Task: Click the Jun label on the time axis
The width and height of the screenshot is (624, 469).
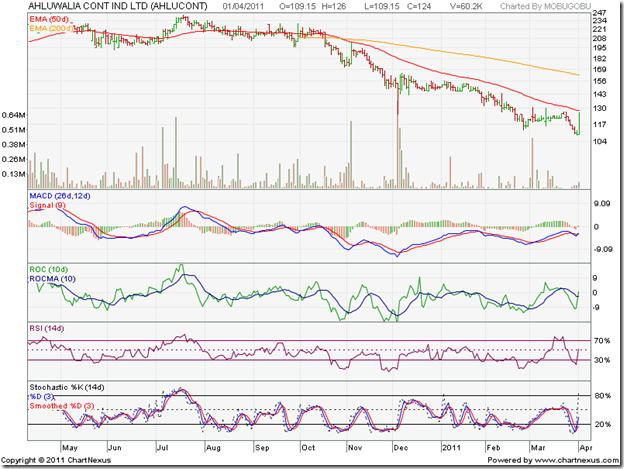Action: pyautogui.click(x=115, y=448)
